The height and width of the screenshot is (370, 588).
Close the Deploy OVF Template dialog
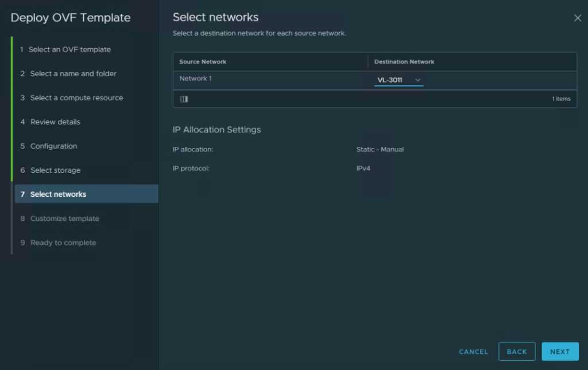coord(577,18)
